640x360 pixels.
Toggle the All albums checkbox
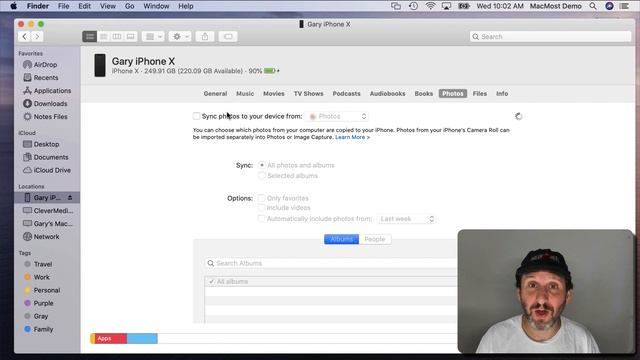click(211, 282)
